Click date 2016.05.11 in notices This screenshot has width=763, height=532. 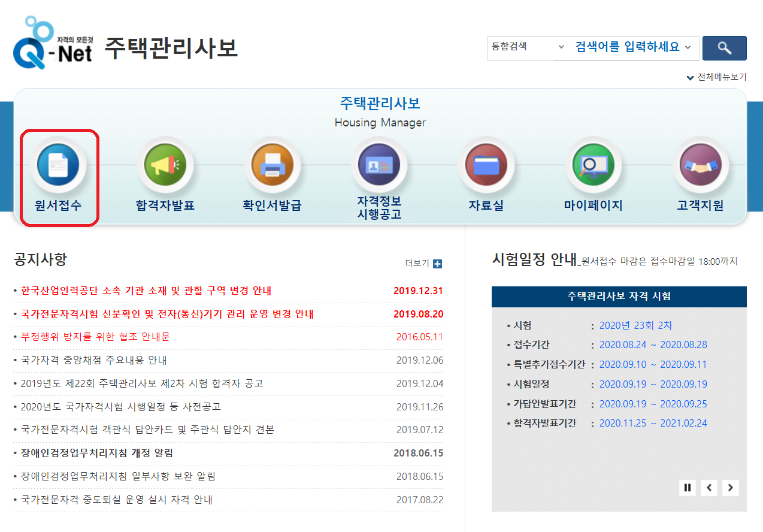tap(420, 337)
